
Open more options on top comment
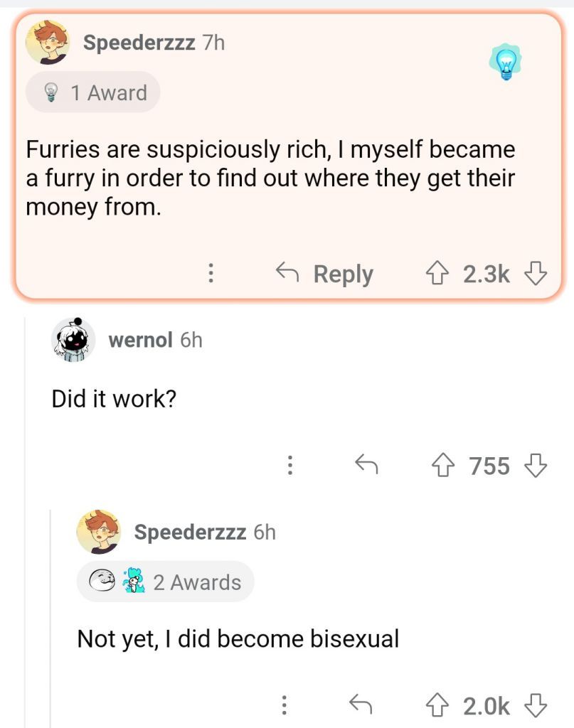pos(211,274)
